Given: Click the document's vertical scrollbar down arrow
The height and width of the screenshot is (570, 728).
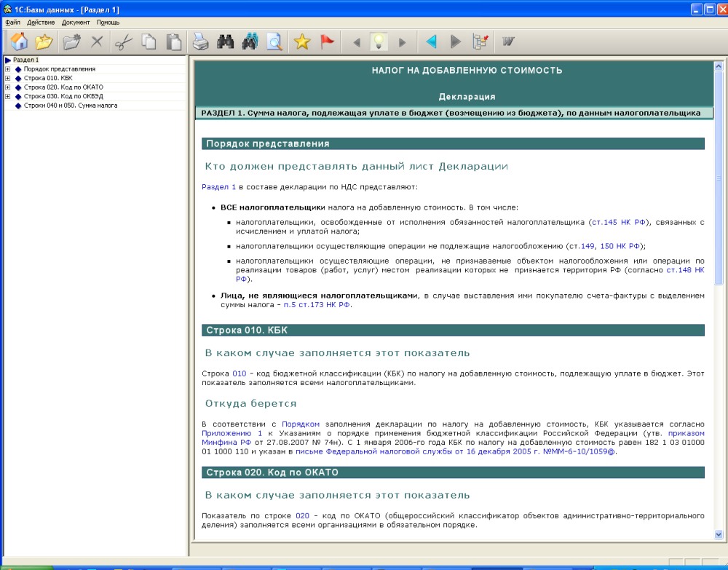Looking at the screenshot, I should tap(719, 534).
